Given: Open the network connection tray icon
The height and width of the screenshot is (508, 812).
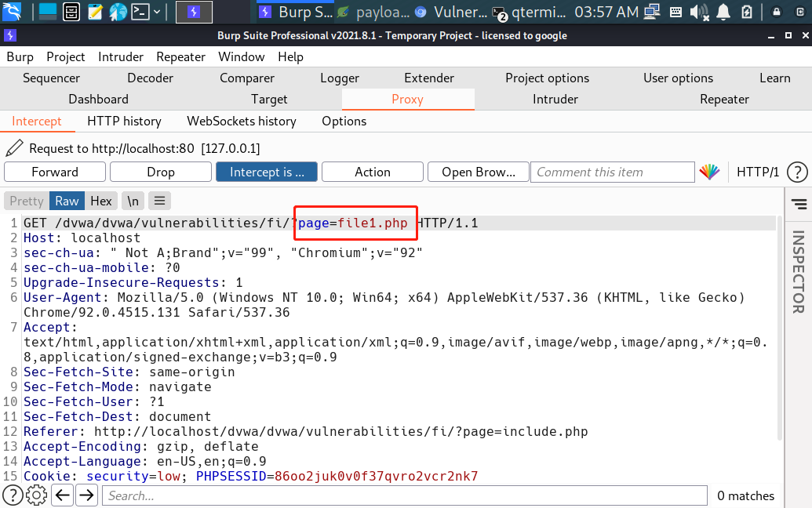Looking at the screenshot, I should pos(652,12).
